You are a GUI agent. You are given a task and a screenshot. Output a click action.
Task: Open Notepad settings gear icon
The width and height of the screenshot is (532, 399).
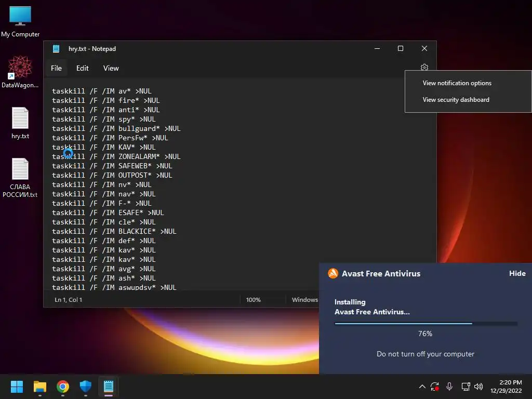coord(424,67)
